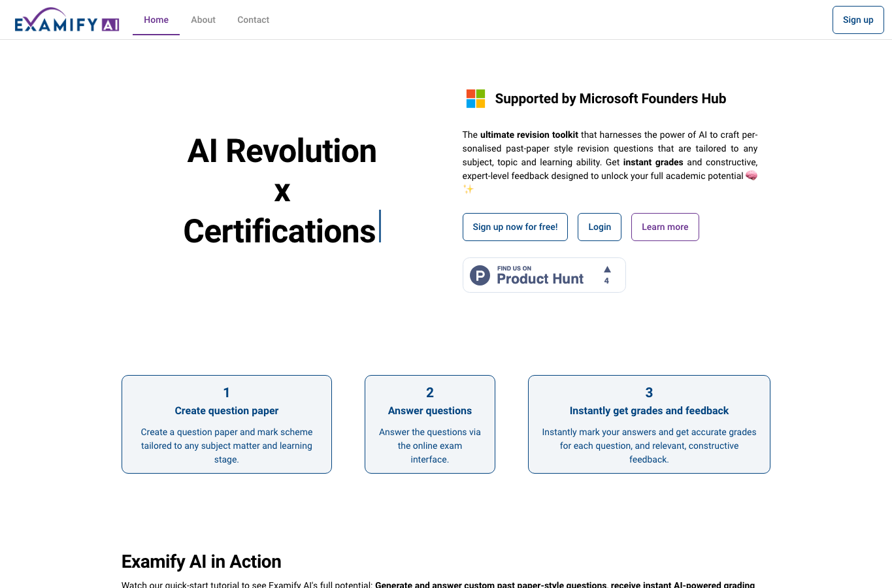Click the AI Revolution headline text
Viewport: 892px width, 588px height.
coord(282,151)
